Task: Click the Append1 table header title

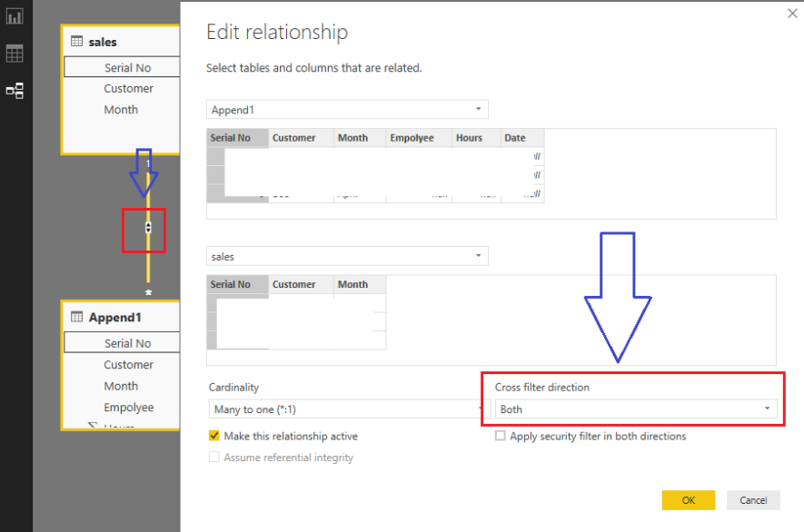Action: 114,317
